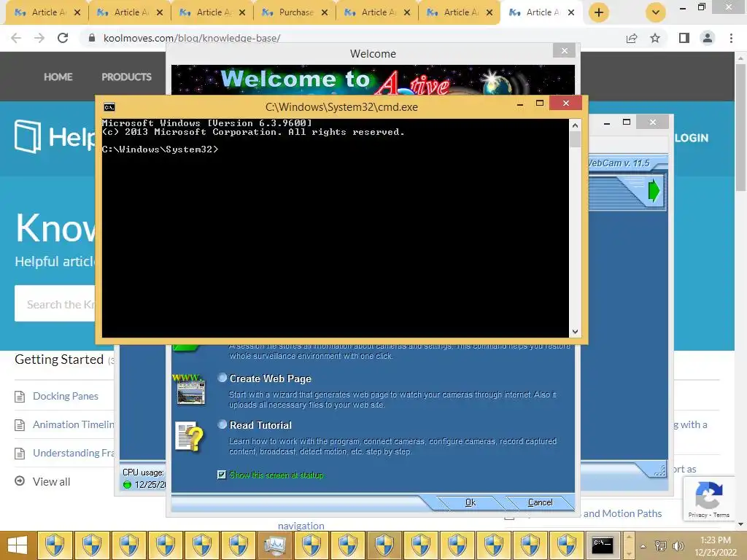
Task: Click inside the command prompt console area
Action: [335, 228]
